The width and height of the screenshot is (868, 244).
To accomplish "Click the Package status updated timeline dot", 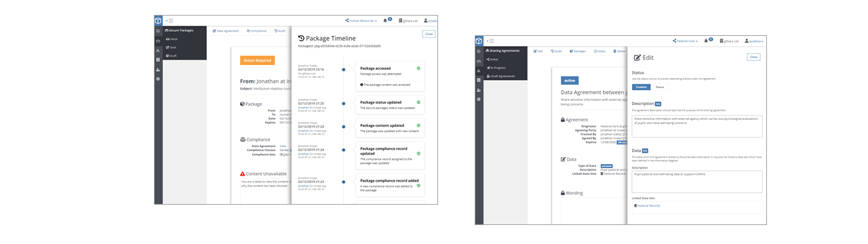I will (x=343, y=103).
